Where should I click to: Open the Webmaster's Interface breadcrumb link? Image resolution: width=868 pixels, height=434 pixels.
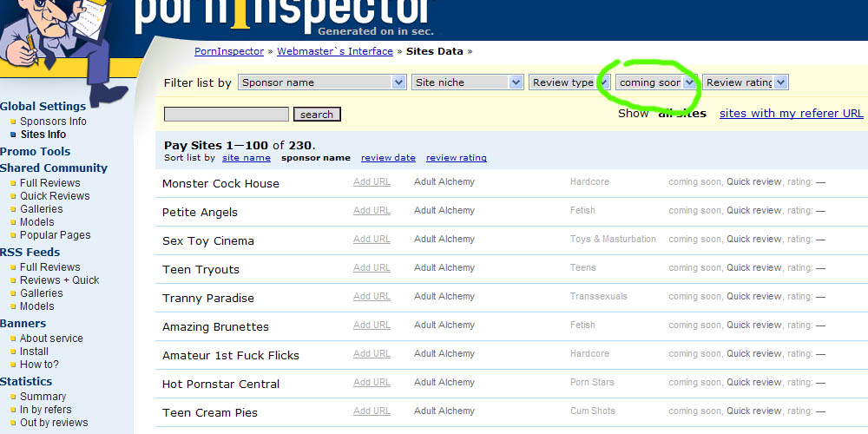(335, 51)
